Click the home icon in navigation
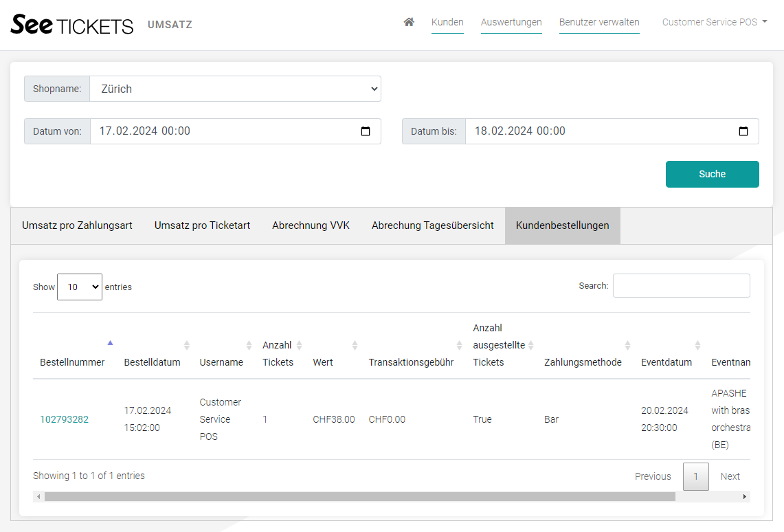 coord(409,22)
